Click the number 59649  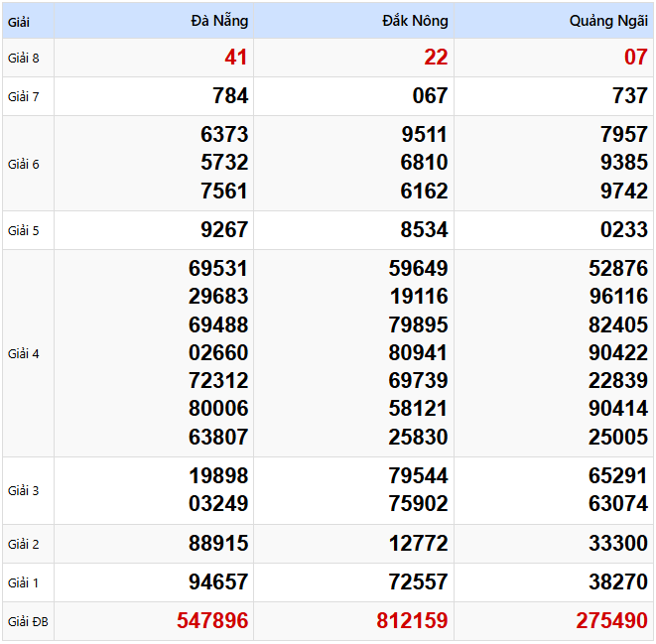(x=419, y=269)
